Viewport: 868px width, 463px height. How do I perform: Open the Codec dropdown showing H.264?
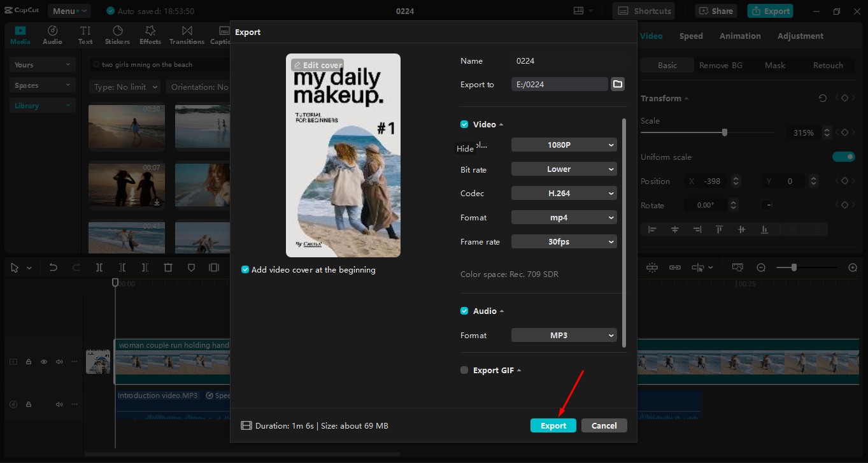tap(564, 193)
